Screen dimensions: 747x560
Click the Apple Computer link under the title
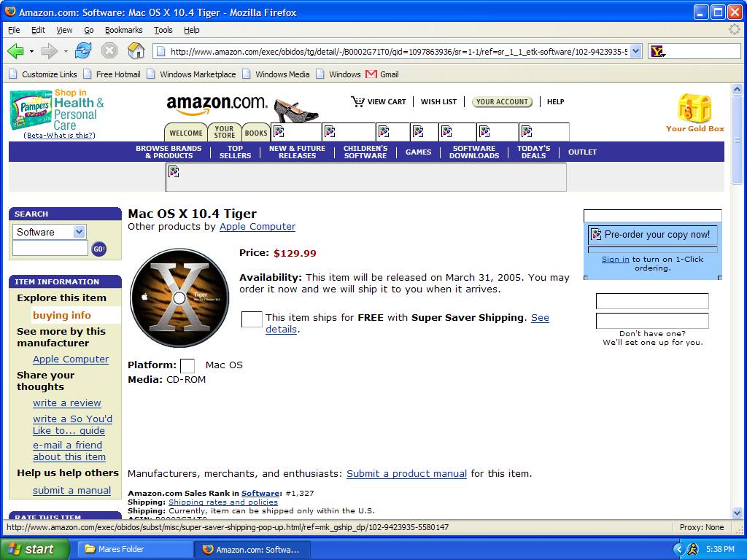click(258, 227)
